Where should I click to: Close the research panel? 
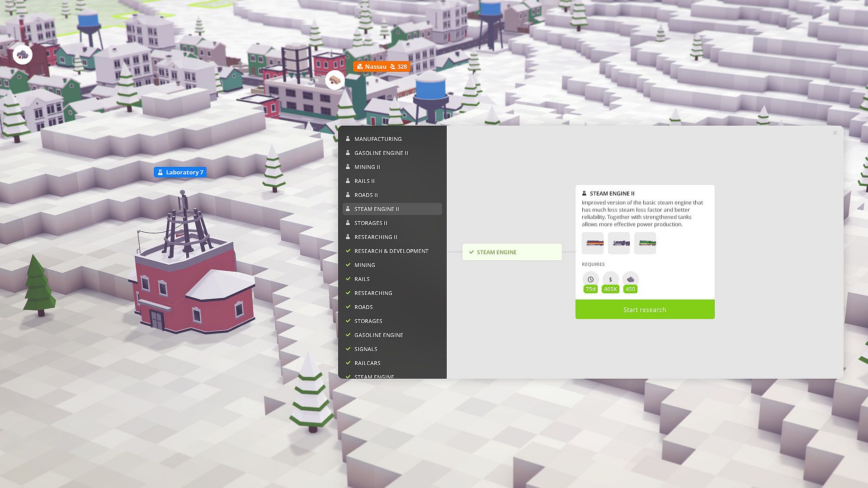(835, 133)
